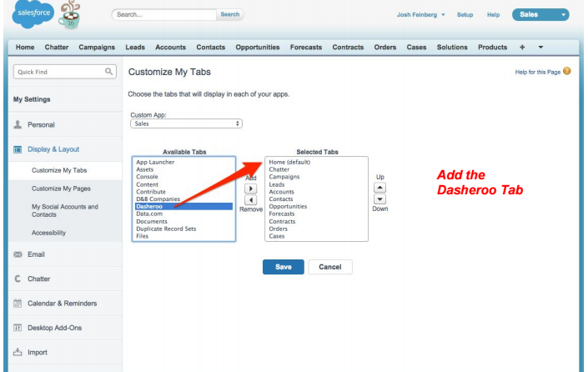The height and width of the screenshot is (372, 588).
Task: Click the Personal person icon in sidebar
Action: 18,124
